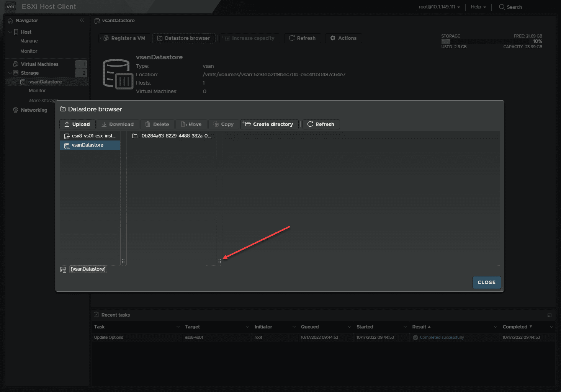Select the esx8-vs01-esx-inst datastore entry
This screenshot has width=561, height=392.
(x=90, y=136)
